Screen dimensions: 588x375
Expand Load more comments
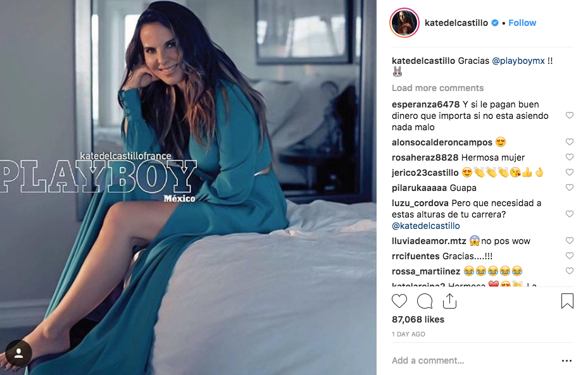pos(437,88)
